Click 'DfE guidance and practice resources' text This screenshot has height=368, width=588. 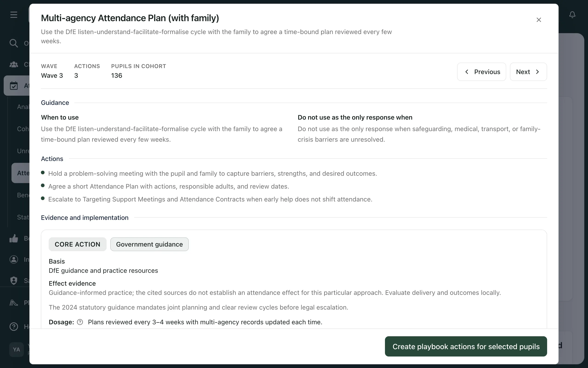click(103, 271)
